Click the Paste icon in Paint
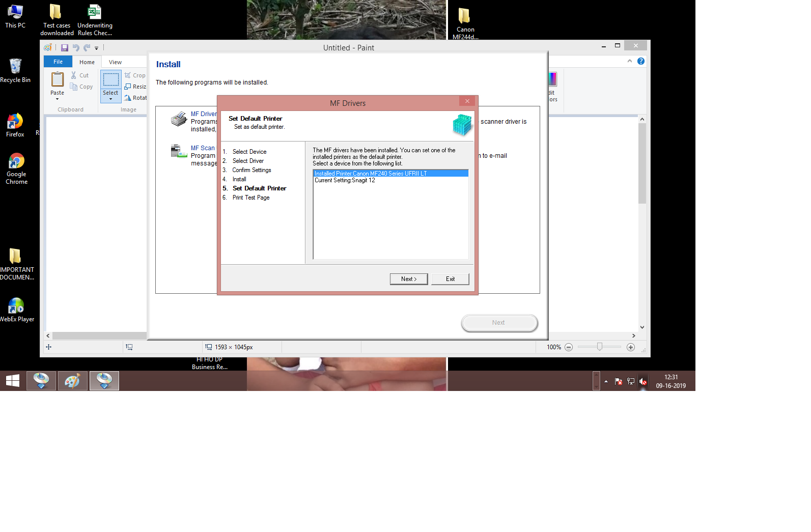This screenshot has width=811, height=532. [x=58, y=79]
